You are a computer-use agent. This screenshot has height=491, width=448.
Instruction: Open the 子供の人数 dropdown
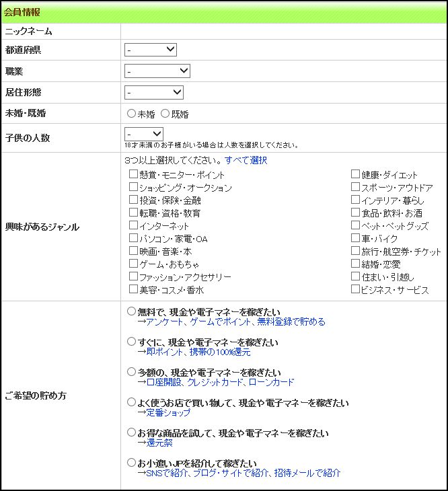tap(144, 134)
